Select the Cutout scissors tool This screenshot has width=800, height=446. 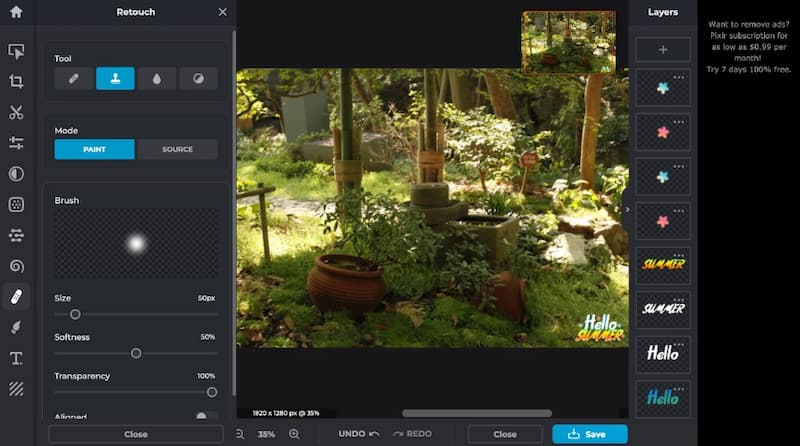coord(16,112)
